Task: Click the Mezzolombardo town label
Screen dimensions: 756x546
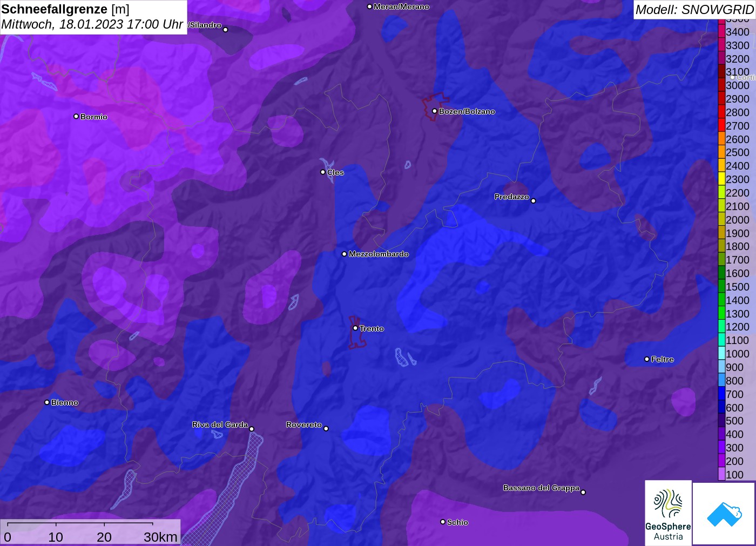Action: coord(379,254)
